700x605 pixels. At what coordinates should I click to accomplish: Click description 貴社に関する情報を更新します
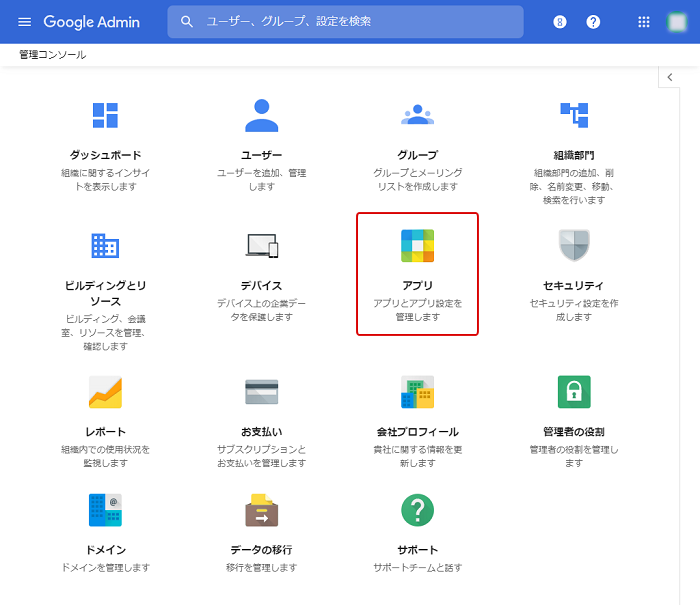tap(417, 456)
